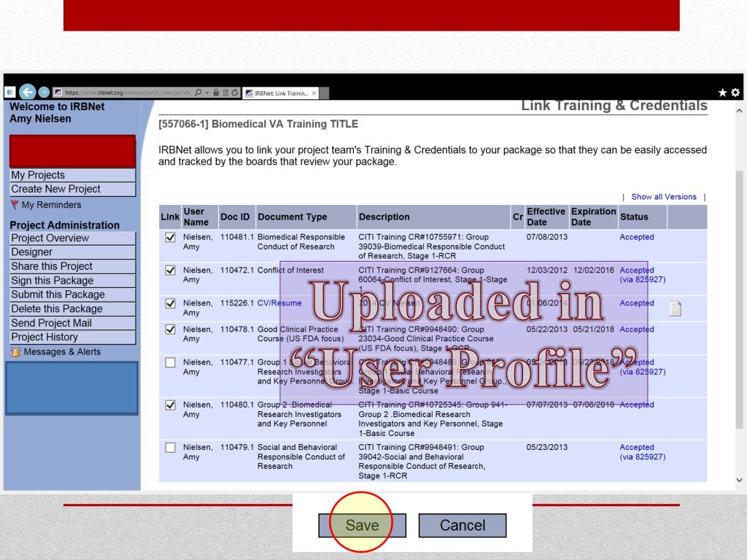This screenshot has height=560, width=747.
Task: Open Project History
Action: pyautogui.click(x=73, y=337)
